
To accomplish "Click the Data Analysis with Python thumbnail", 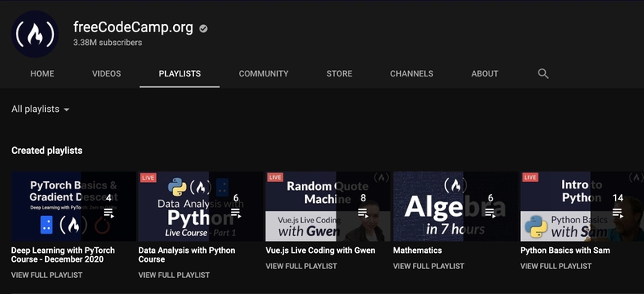I will pyautogui.click(x=200, y=206).
